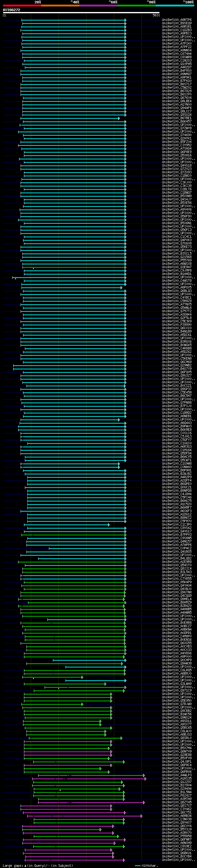The width and height of the screenshot is (197, 868).
Task: Select hit label UniRef100_A7PF22
Action: (x=177, y=47)
